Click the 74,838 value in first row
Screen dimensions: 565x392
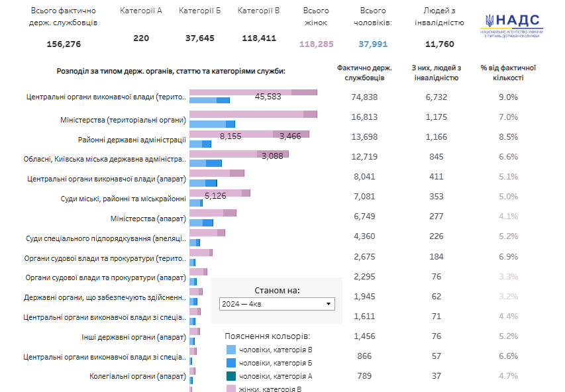point(364,97)
